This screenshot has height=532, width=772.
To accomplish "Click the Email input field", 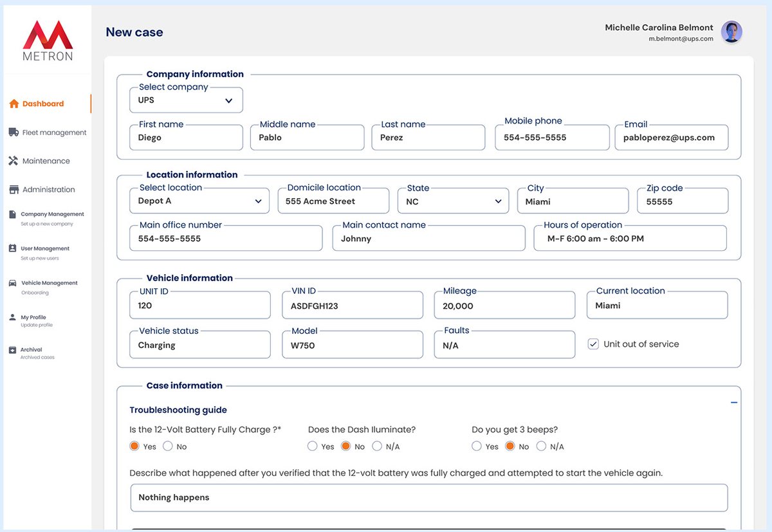I will [x=672, y=138].
